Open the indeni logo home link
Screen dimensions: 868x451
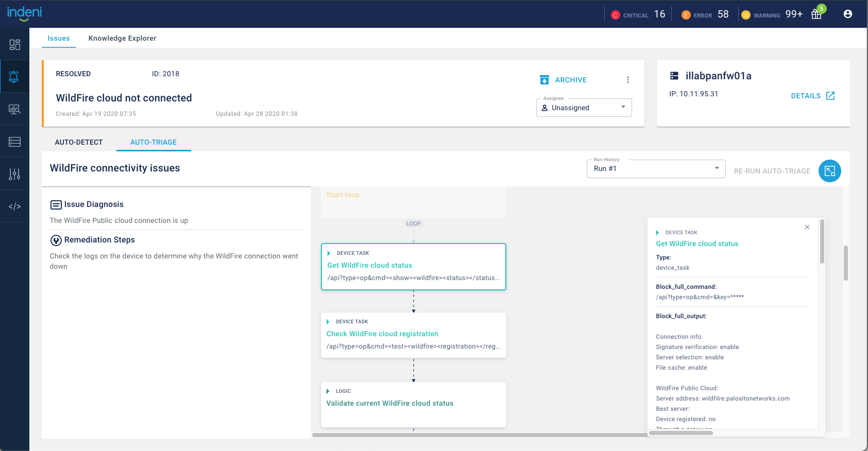24,13
